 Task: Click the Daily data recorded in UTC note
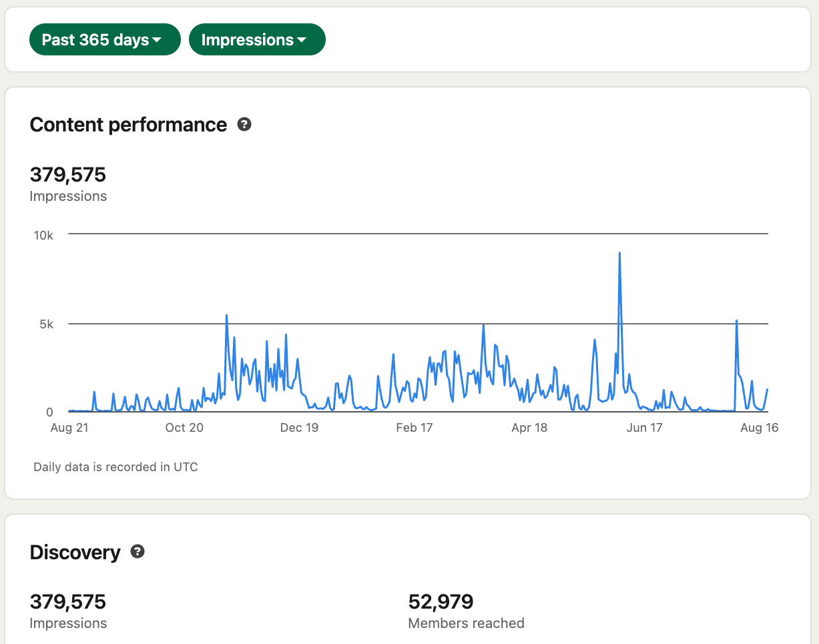click(115, 467)
